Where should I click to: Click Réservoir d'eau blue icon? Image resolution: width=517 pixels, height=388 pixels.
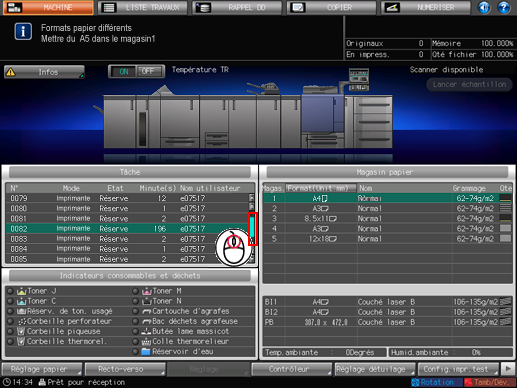point(146,351)
